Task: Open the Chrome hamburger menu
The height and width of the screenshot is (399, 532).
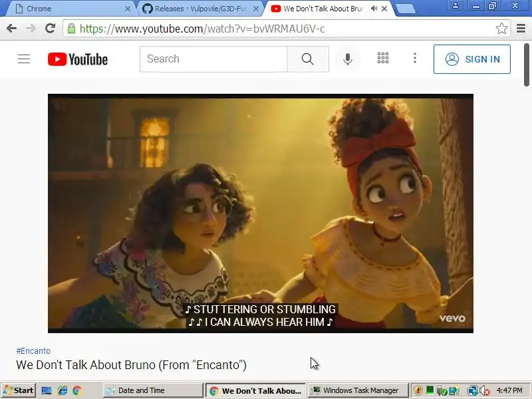Action: click(521, 29)
